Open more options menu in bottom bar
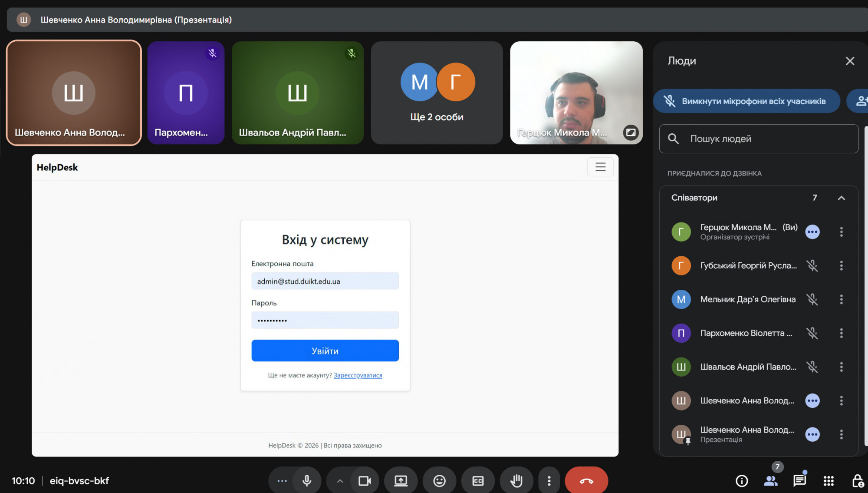Screen dimensions: 868x493 [x=549, y=481]
